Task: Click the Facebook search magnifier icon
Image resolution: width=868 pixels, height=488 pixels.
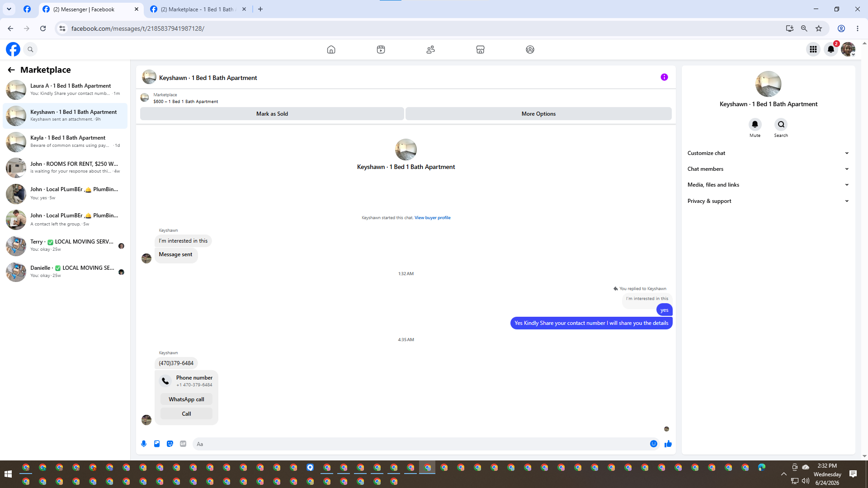Action: (30, 49)
